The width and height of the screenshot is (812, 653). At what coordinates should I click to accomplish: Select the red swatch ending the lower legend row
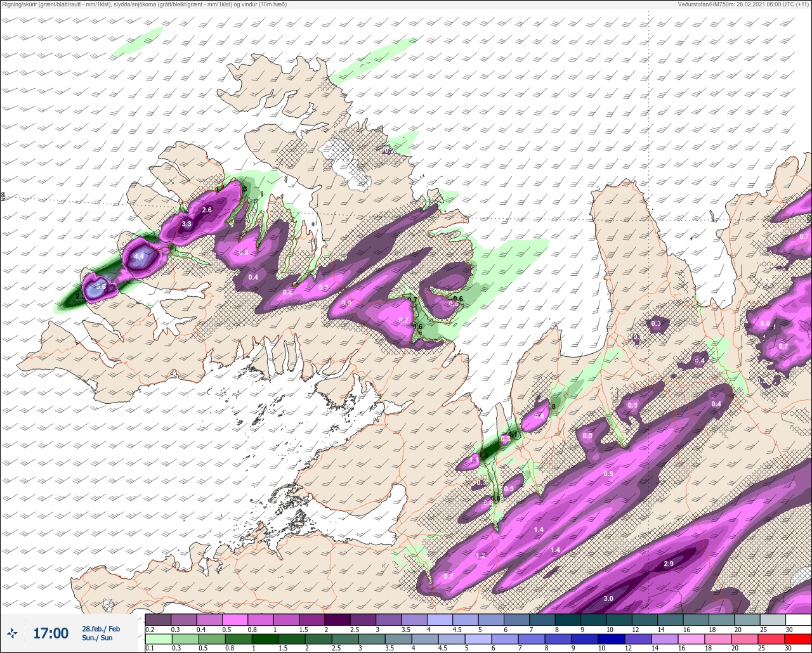pos(798,638)
